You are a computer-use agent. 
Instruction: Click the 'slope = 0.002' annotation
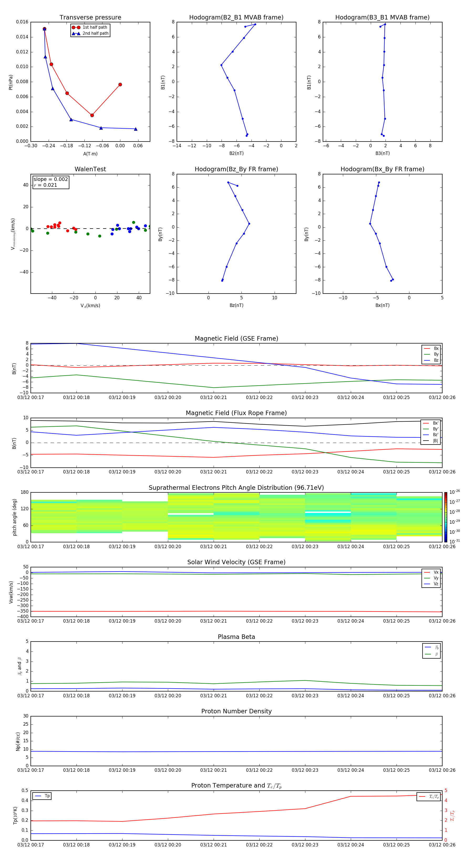[50, 179]
